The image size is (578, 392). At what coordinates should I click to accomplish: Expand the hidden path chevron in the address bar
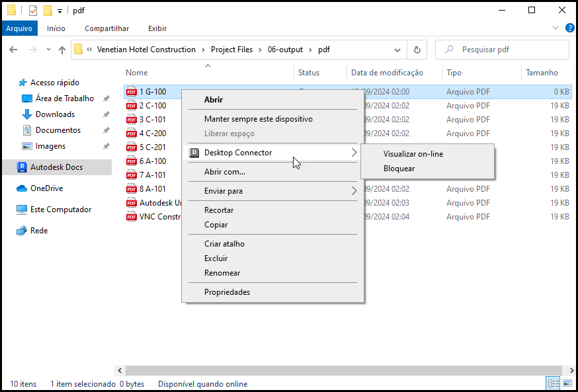click(89, 50)
